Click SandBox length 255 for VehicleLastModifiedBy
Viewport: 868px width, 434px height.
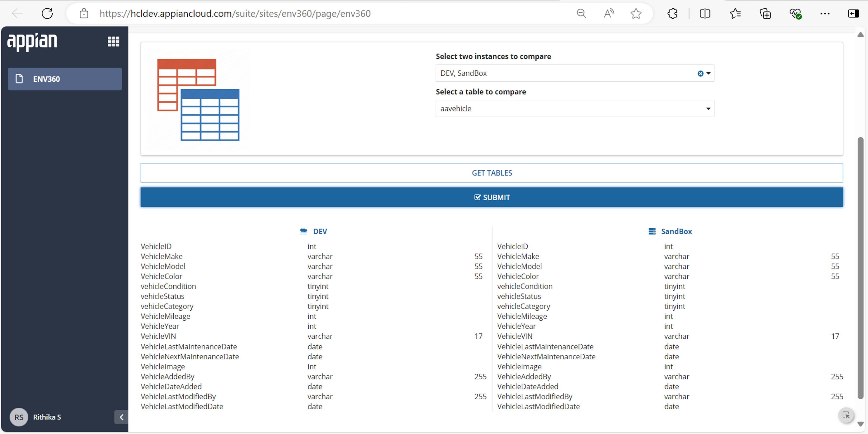[x=837, y=396]
